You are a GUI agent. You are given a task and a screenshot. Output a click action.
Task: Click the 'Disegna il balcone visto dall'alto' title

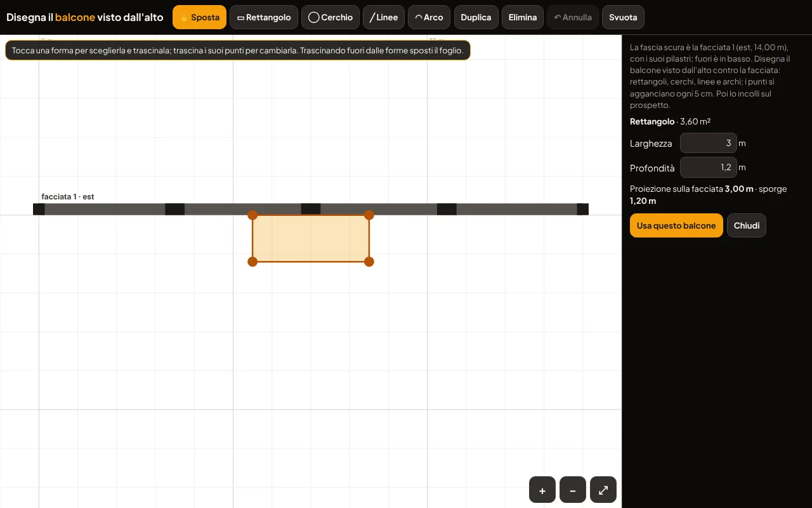pos(85,17)
